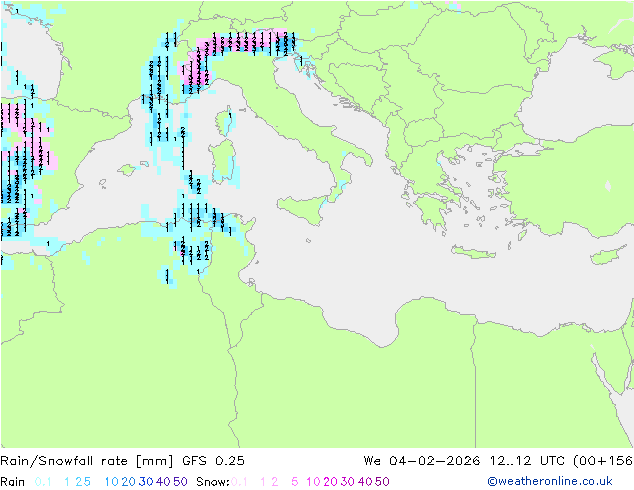Click the 'GFS 0.25' model label
The image size is (634, 490).
coord(213,460)
